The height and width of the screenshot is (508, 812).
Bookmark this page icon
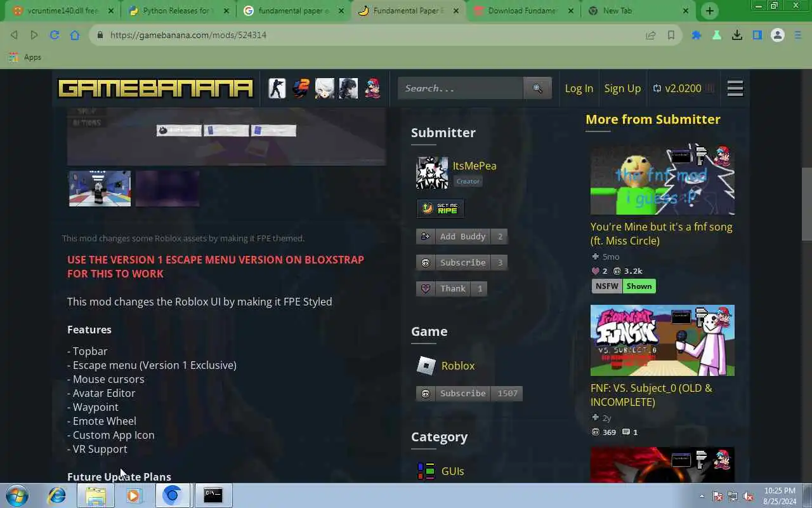click(x=671, y=35)
